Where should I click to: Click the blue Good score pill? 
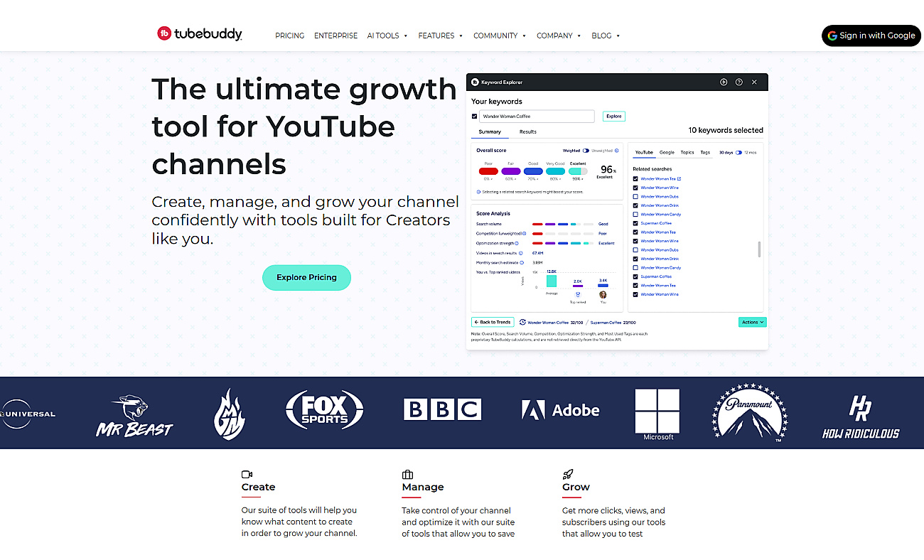(533, 171)
